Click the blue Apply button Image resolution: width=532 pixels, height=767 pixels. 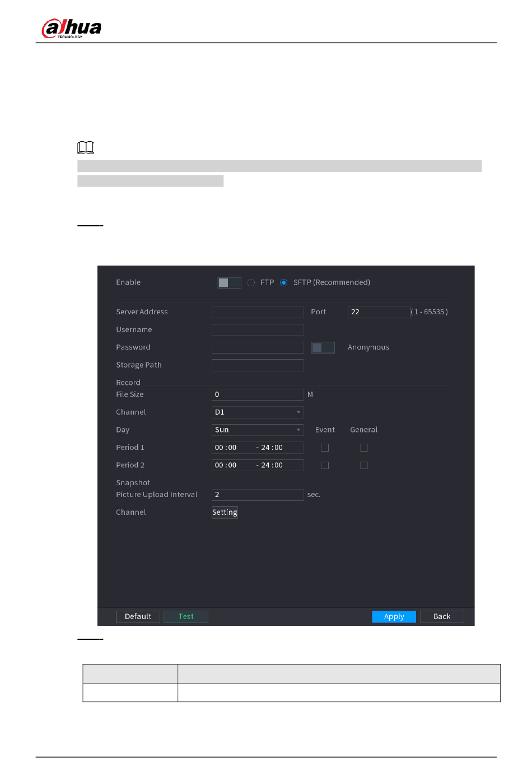[394, 617]
